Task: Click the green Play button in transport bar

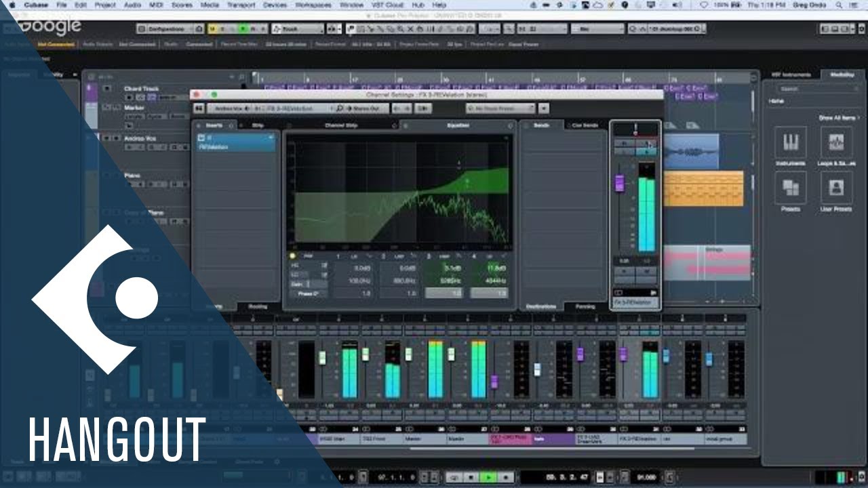Action: coord(488,478)
